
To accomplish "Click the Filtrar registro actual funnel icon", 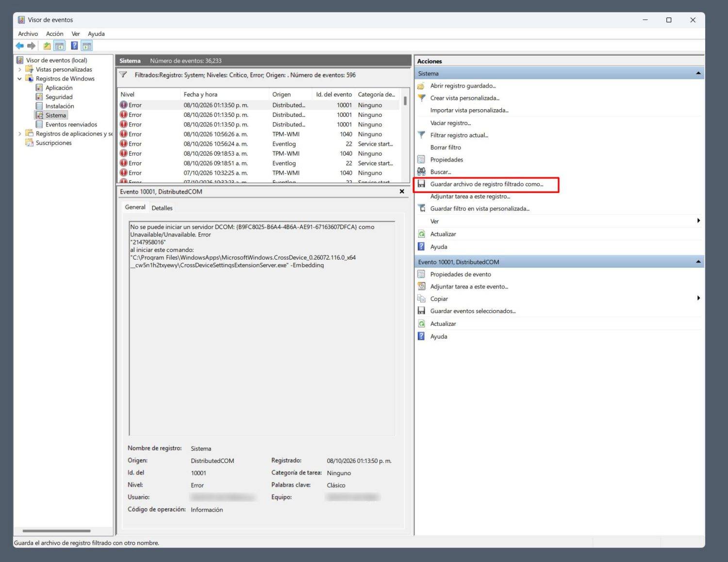I will coord(421,135).
